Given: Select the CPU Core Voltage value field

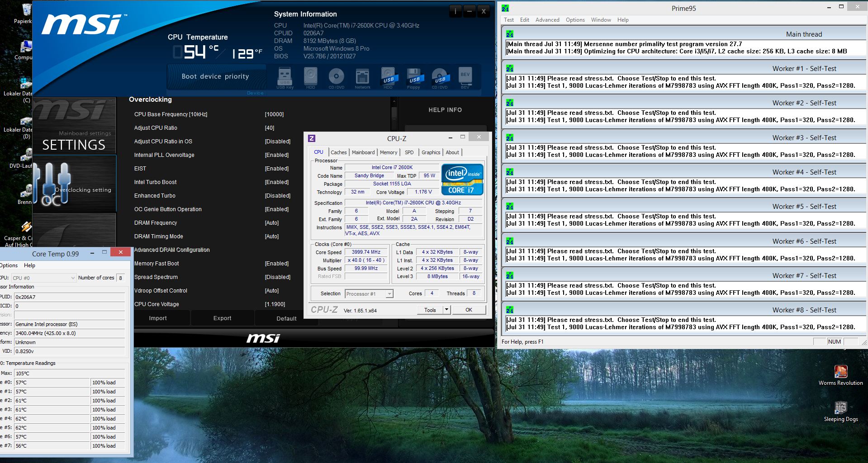Looking at the screenshot, I should pyautogui.click(x=275, y=304).
